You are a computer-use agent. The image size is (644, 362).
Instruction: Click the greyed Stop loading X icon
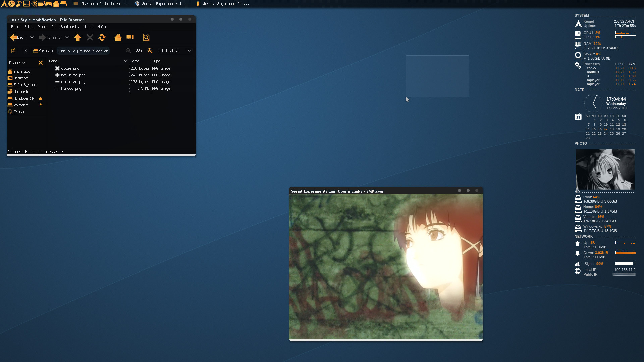(x=90, y=37)
